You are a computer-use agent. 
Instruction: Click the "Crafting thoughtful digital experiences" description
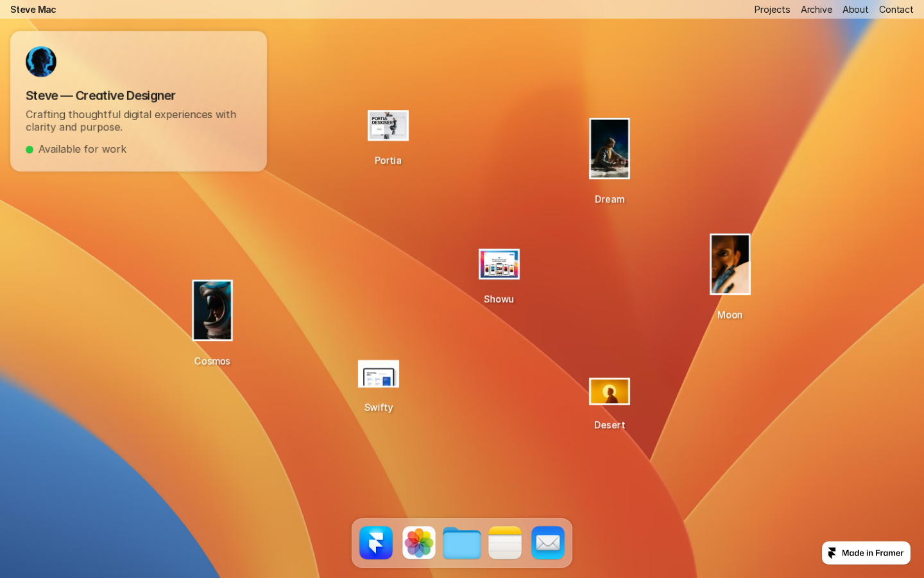coord(131,121)
